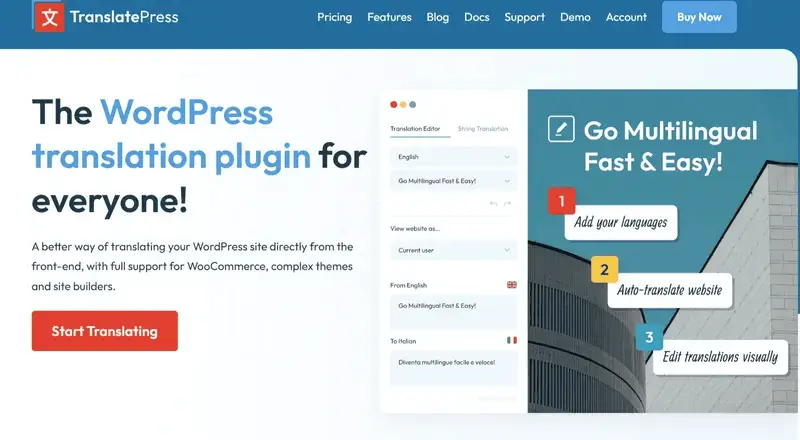
Task: Click the redo arrow icon in editor
Action: tap(507, 203)
